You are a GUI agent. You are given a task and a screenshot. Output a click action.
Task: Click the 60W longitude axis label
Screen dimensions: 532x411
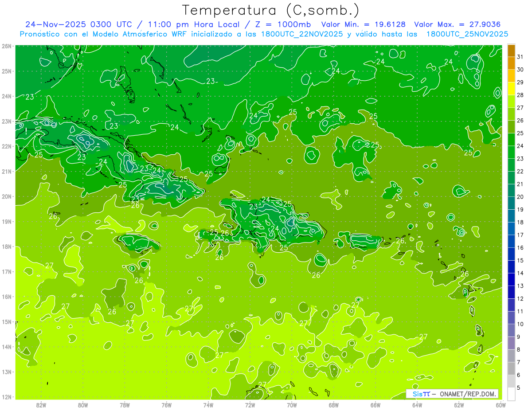501,405
